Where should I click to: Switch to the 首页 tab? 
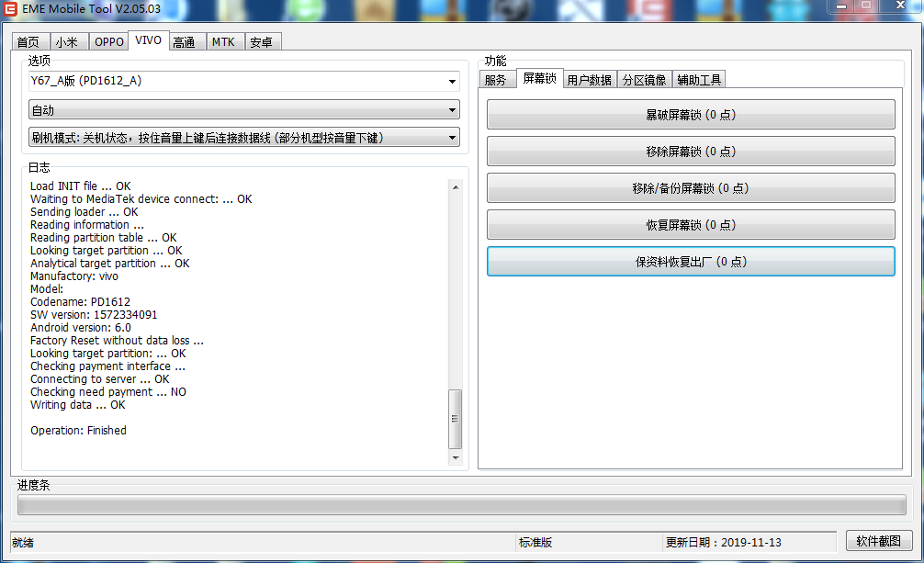(28, 42)
